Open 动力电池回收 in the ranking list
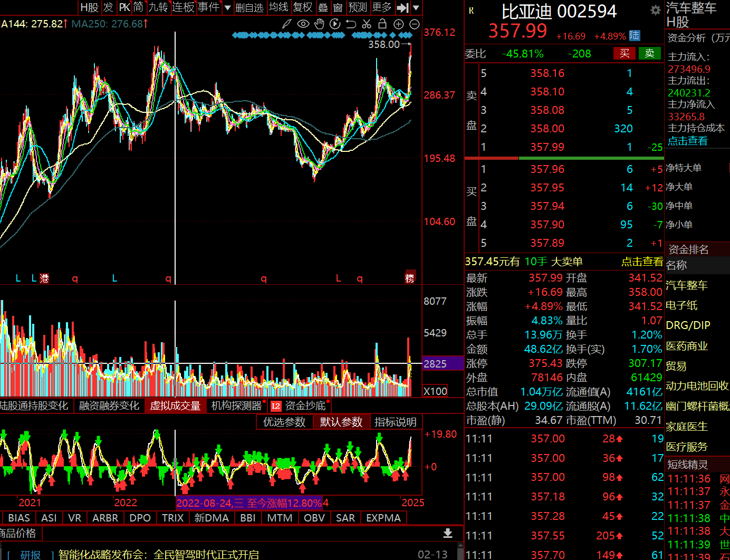This screenshot has width=730, height=560. (x=697, y=386)
